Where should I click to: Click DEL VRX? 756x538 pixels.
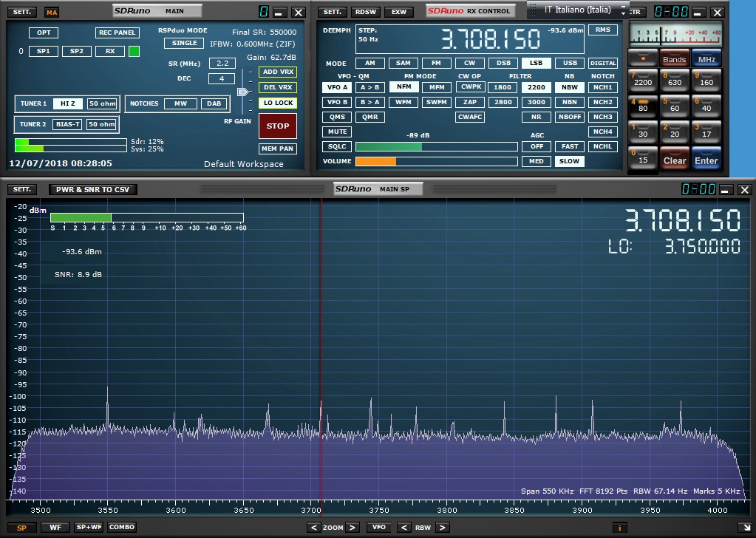click(x=278, y=87)
